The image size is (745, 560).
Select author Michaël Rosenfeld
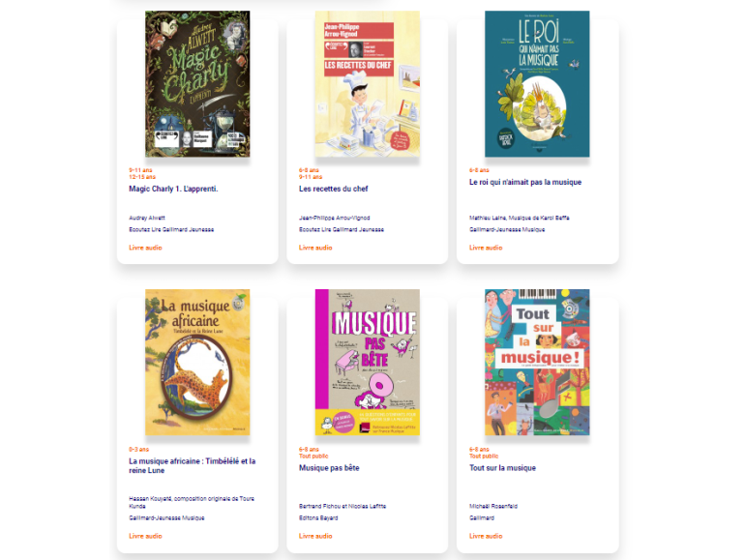493,507
